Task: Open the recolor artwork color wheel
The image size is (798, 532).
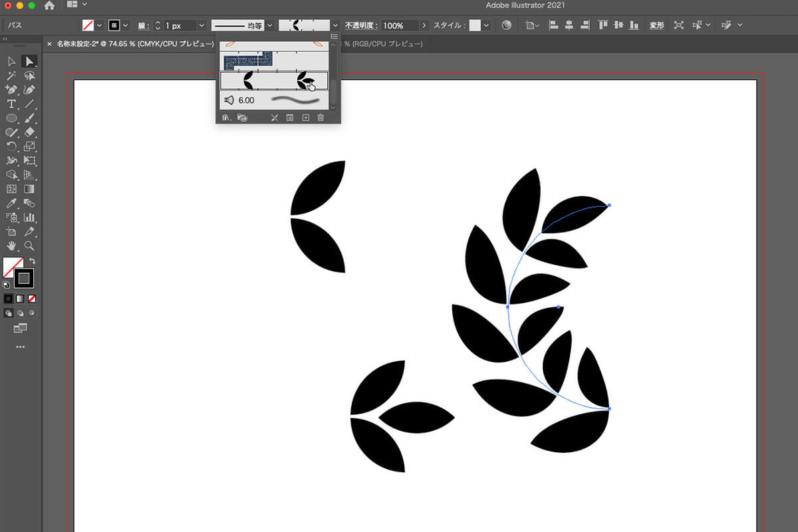Action: click(507, 25)
